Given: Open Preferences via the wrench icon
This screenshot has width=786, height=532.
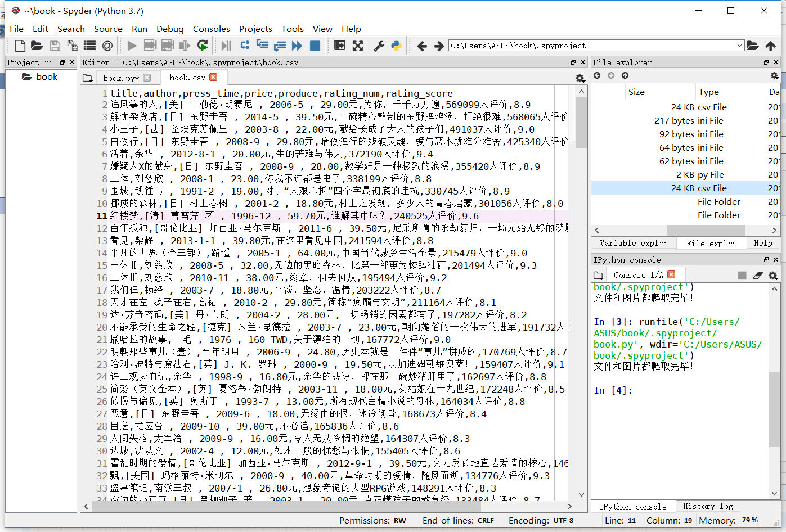Looking at the screenshot, I should coord(379,46).
